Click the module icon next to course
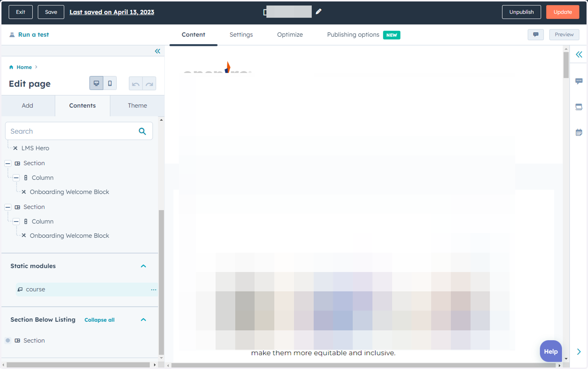Screen dimensions: 588x369 [x=20, y=290]
